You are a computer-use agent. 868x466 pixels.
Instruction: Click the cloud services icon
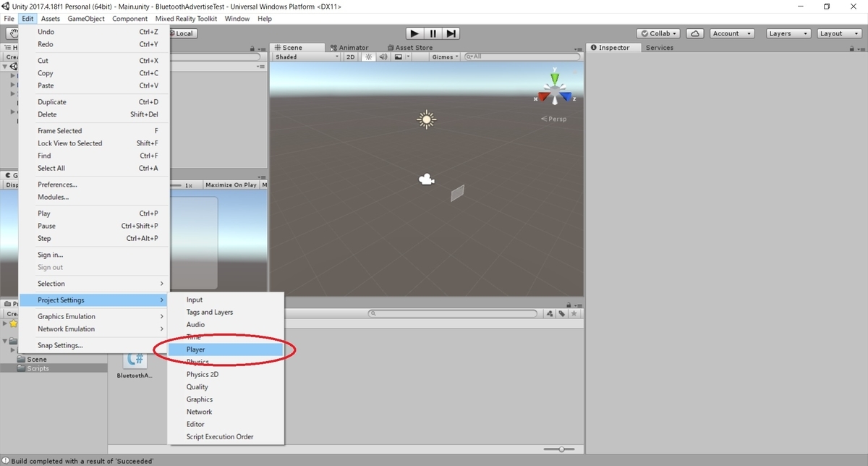coord(694,33)
